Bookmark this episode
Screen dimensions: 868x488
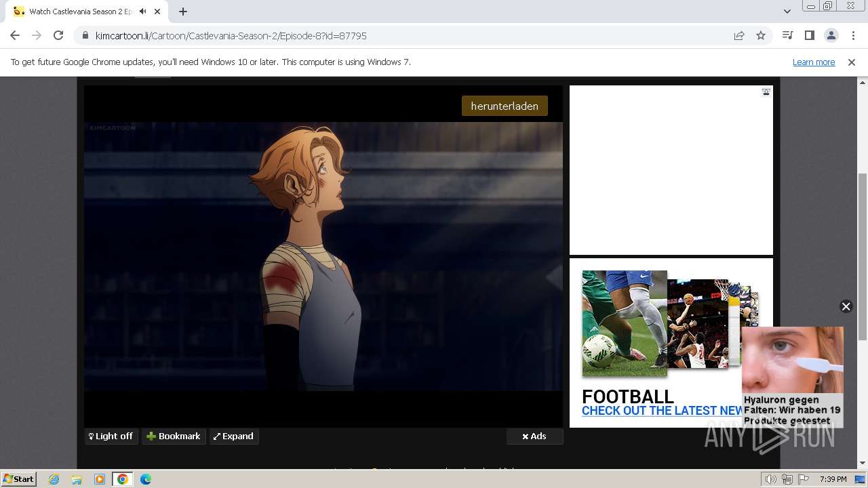174,436
